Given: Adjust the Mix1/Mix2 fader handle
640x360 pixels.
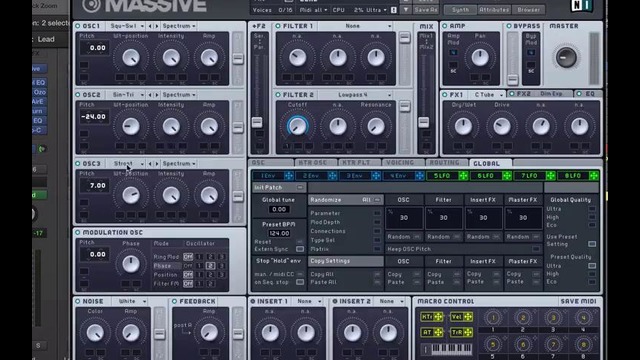Looking at the screenshot, I should point(424,122).
